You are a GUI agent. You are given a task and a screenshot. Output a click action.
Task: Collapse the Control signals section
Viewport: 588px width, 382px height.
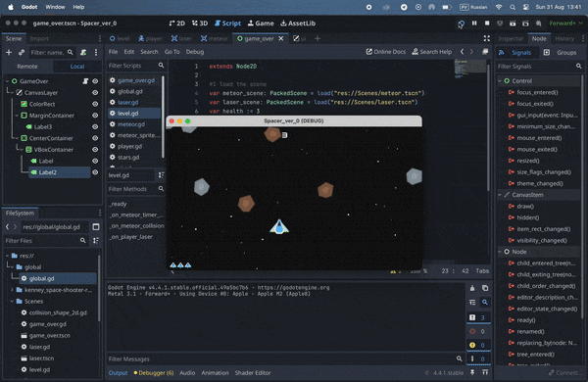click(500, 81)
